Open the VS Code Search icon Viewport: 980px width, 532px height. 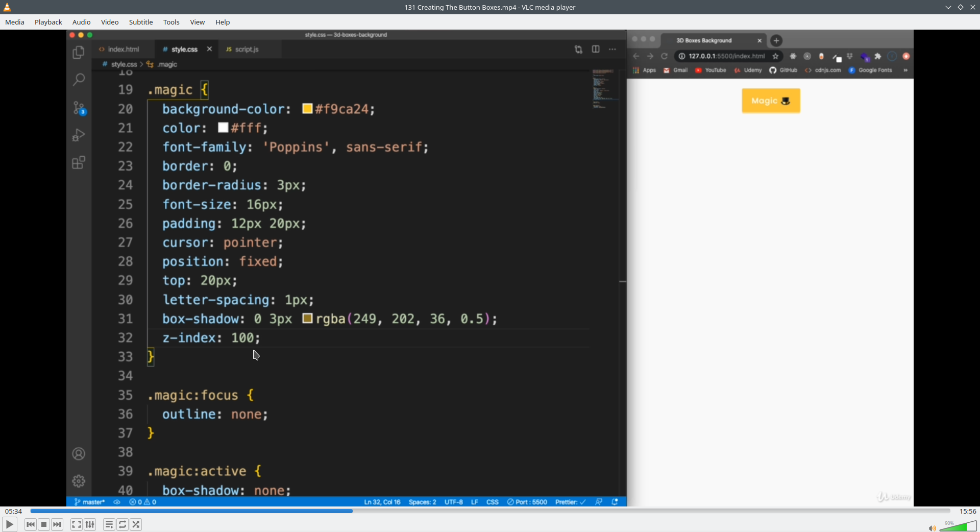tap(79, 80)
